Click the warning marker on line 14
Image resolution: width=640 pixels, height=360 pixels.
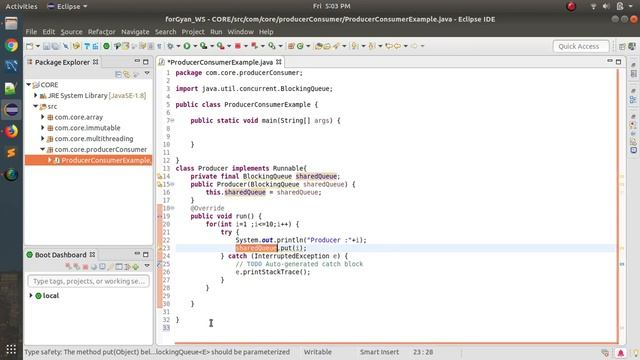(x=160, y=176)
